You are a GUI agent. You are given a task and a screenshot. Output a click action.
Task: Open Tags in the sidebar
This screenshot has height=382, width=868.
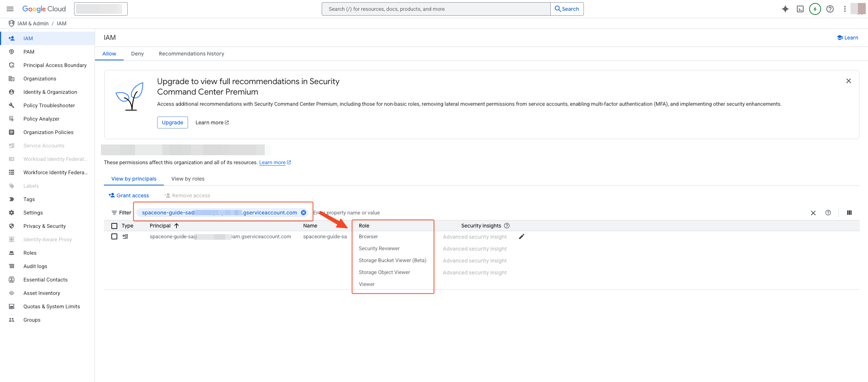(x=47, y=199)
